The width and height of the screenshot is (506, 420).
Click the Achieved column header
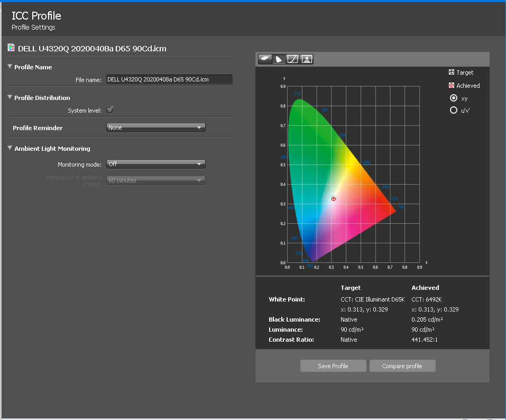(425, 288)
